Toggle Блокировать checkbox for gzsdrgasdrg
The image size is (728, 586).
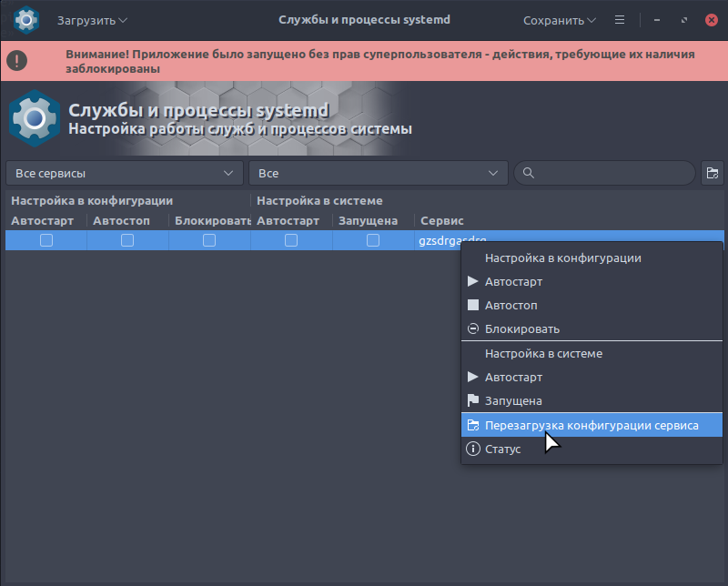pos(209,240)
